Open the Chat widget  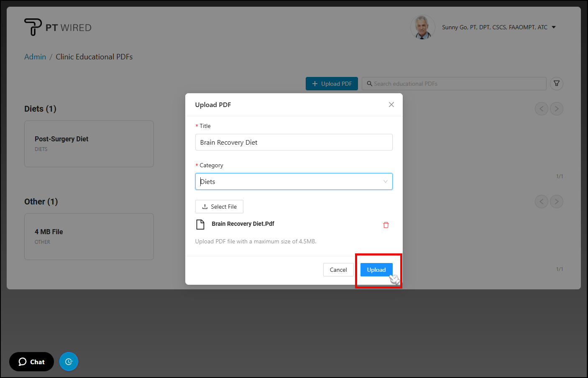click(x=31, y=362)
